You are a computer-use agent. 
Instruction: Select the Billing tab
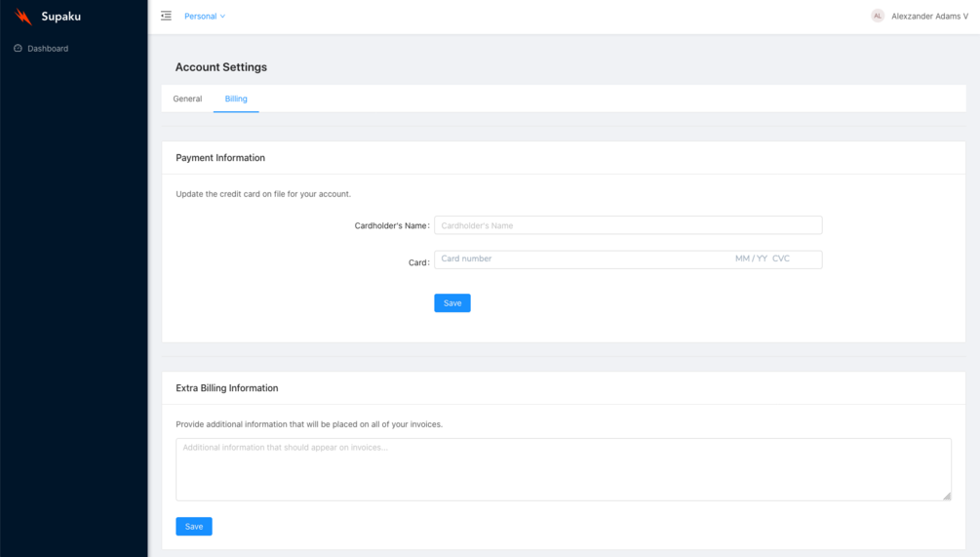click(236, 99)
